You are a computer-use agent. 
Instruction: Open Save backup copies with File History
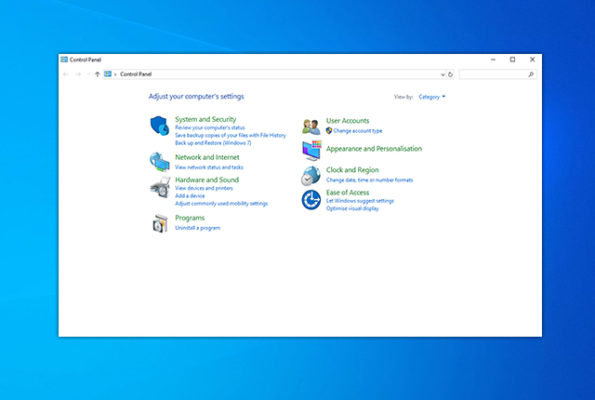click(230, 135)
